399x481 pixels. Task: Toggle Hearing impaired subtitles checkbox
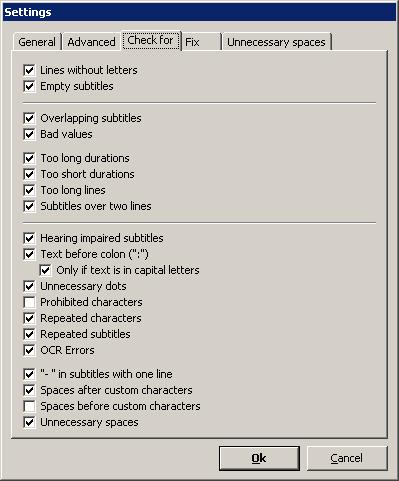click(x=29, y=238)
